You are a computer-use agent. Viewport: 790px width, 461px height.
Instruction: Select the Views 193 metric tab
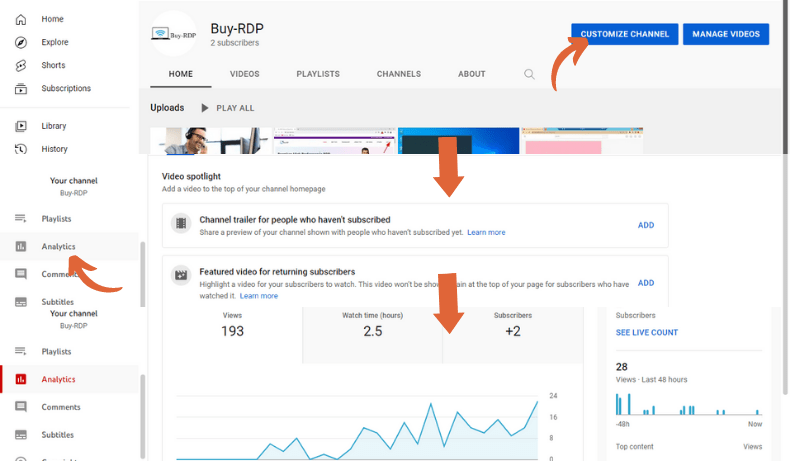tap(232, 335)
